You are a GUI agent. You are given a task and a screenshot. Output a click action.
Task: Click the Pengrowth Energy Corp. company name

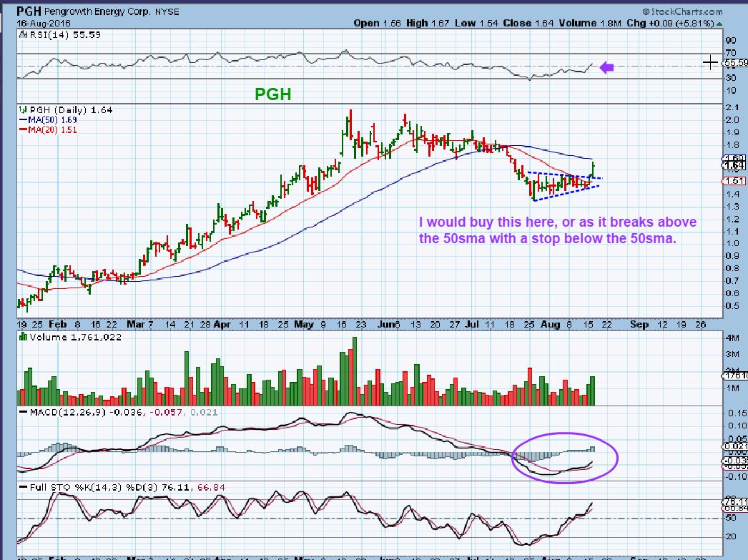(x=97, y=11)
